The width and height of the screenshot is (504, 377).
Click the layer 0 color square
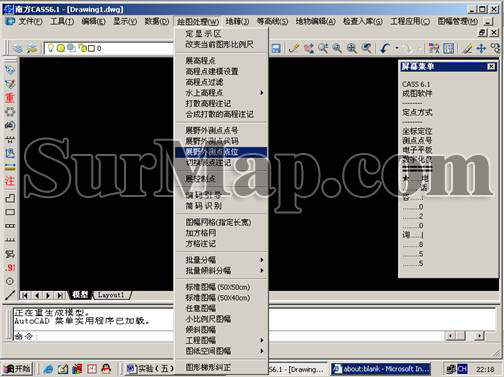tap(91, 49)
